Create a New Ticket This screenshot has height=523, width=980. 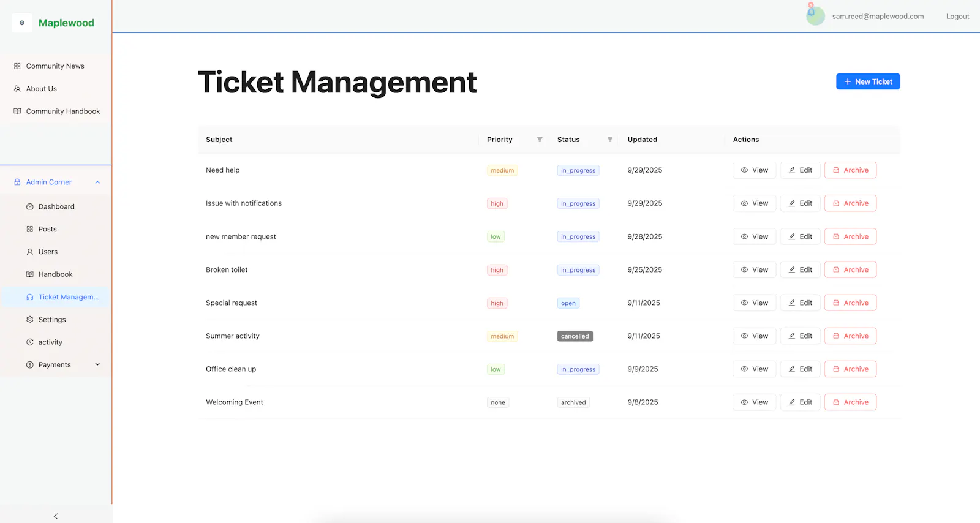pos(868,81)
